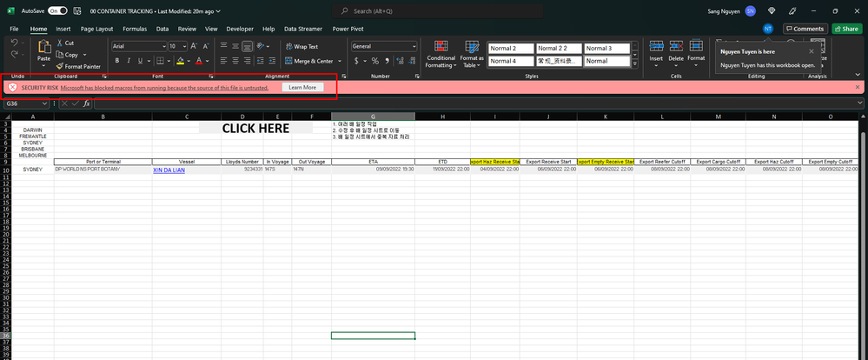Click the Increase Indent icon
Viewport: 868px width, 360px height.
point(272,61)
